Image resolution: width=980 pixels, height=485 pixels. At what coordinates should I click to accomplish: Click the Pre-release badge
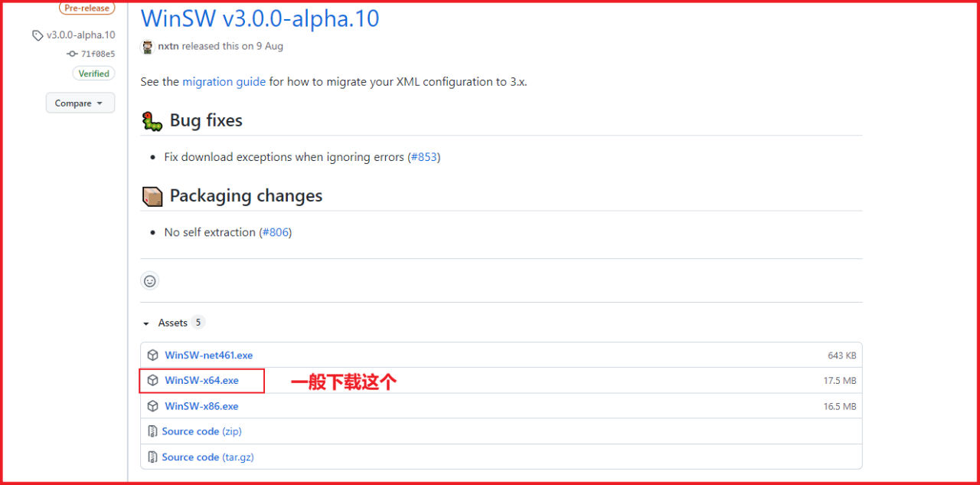(87, 8)
